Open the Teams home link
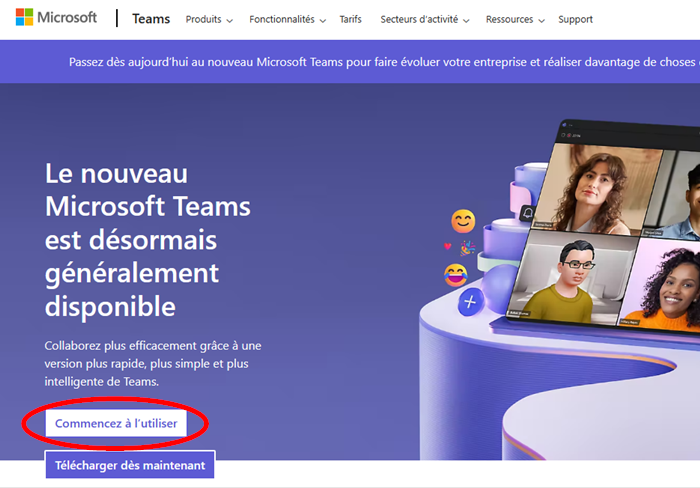The width and height of the screenshot is (700, 488). click(151, 19)
